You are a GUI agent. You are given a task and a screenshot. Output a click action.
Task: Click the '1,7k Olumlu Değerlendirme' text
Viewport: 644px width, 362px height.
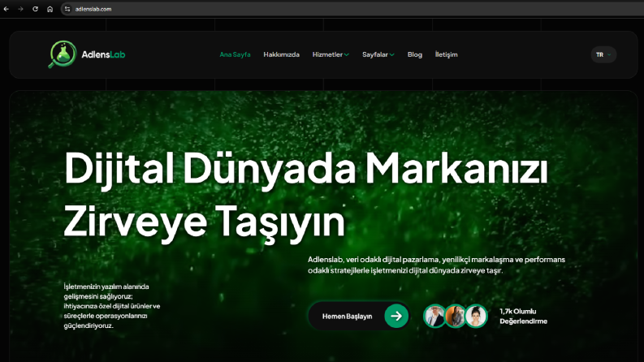[x=523, y=317]
